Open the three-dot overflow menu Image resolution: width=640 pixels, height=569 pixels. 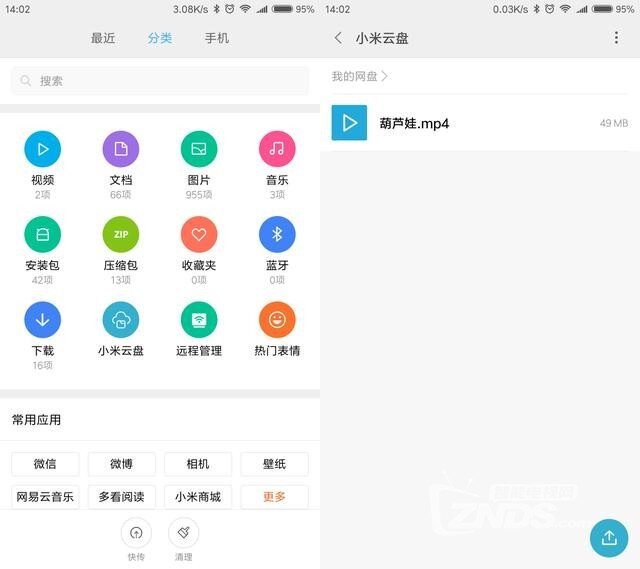click(x=616, y=38)
